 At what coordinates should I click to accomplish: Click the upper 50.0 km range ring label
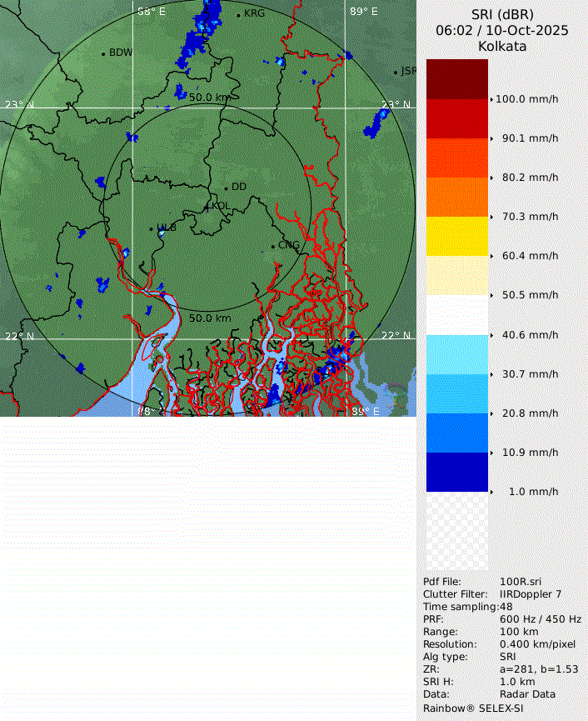click(x=209, y=98)
